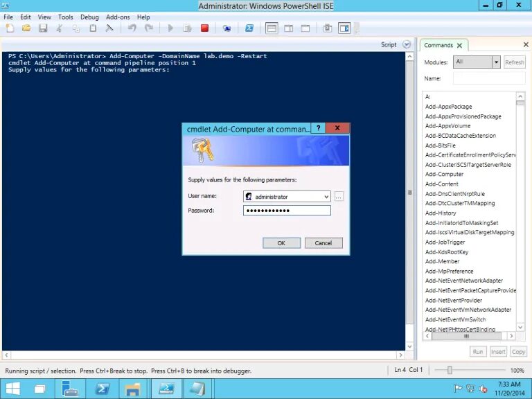
Task: Open the Add-ons menu
Action: pyautogui.click(x=118, y=17)
